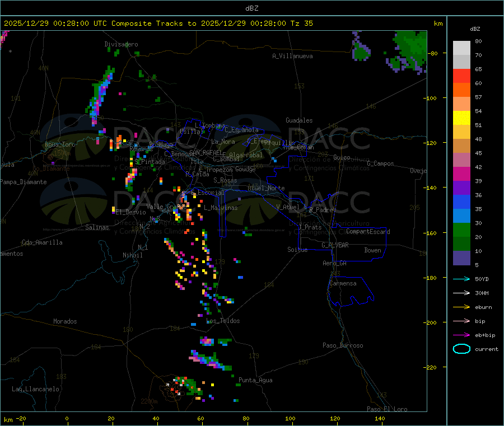Click the 80 dBZ light-gray legend swatch

click(461, 48)
